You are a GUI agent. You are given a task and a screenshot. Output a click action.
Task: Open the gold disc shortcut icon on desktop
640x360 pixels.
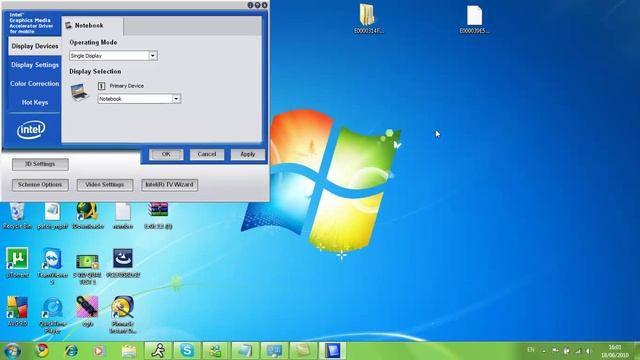pyautogui.click(x=123, y=313)
